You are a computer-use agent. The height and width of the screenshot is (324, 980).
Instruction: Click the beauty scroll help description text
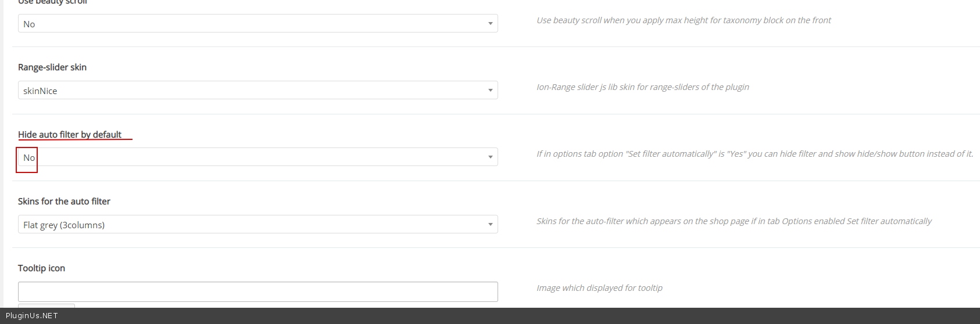(684, 20)
